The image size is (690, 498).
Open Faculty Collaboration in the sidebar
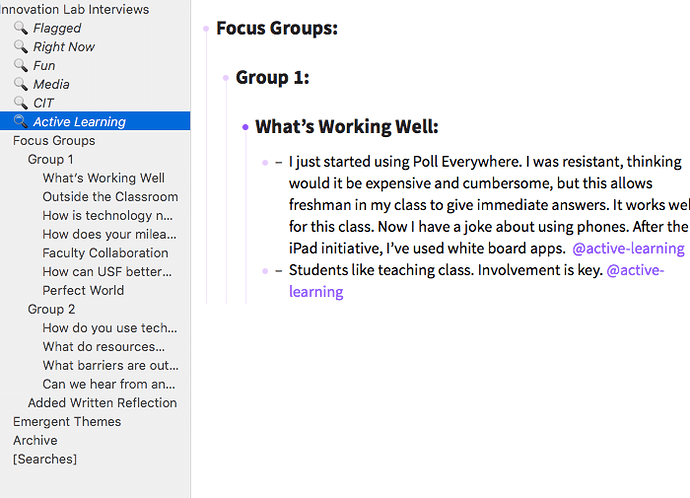coord(106,253)
